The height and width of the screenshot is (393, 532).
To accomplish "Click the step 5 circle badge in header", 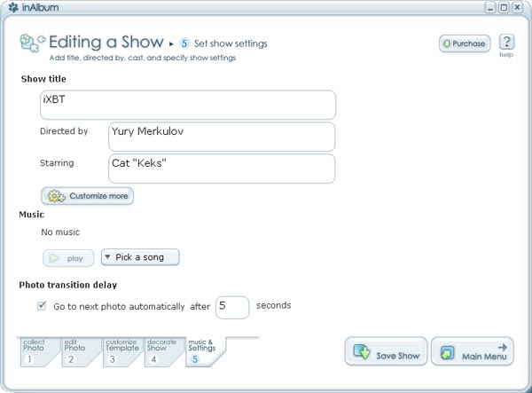I will (184, 43).
